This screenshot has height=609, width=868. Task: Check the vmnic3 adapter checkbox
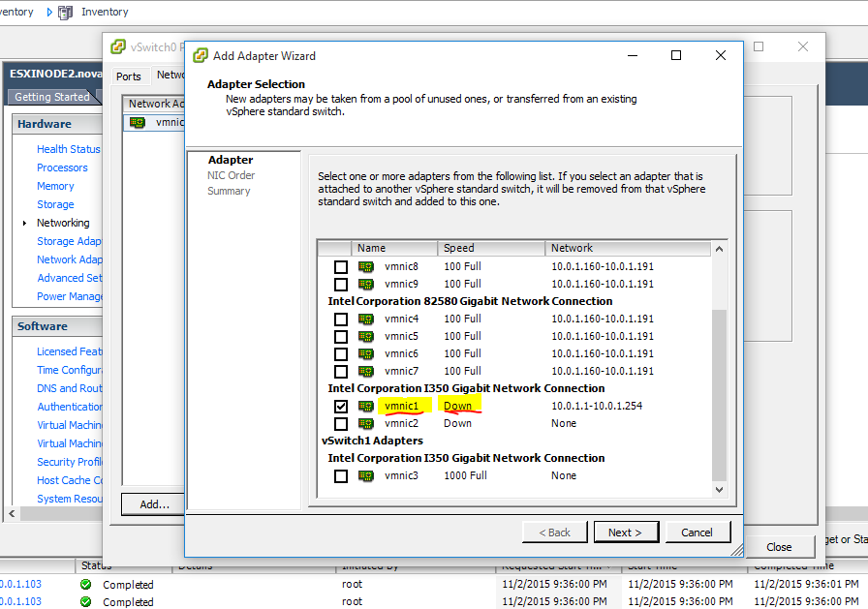pos(341,475)
